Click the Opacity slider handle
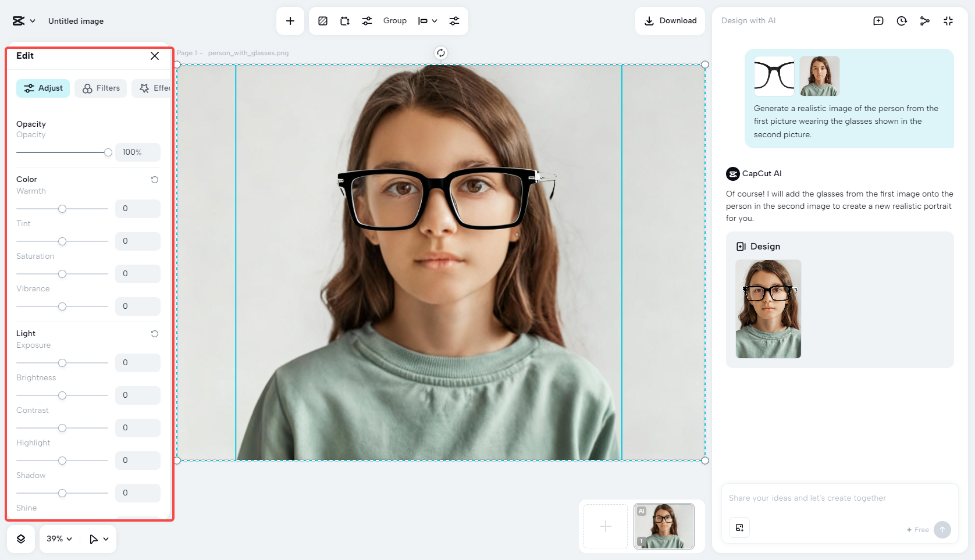The height and width of the screenshot is (560, 975). coord(108,152)
